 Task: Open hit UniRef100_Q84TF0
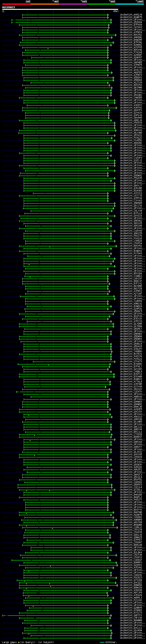(x=131, y=110)
